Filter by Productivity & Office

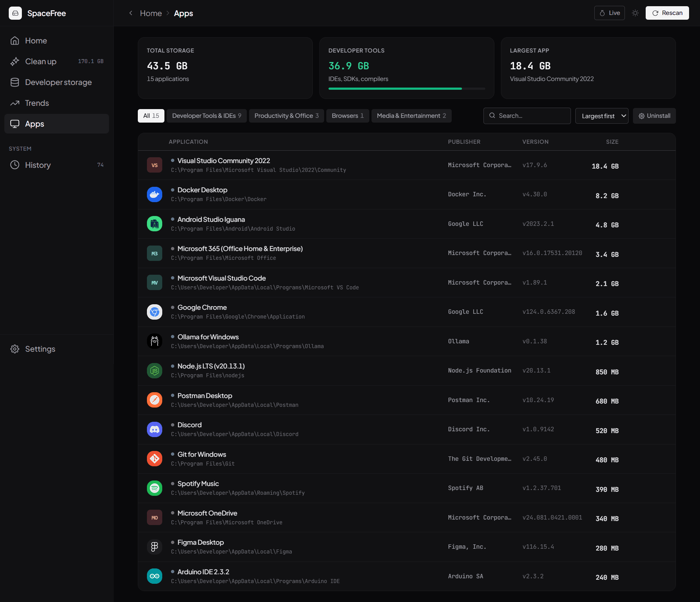point(287,116)
